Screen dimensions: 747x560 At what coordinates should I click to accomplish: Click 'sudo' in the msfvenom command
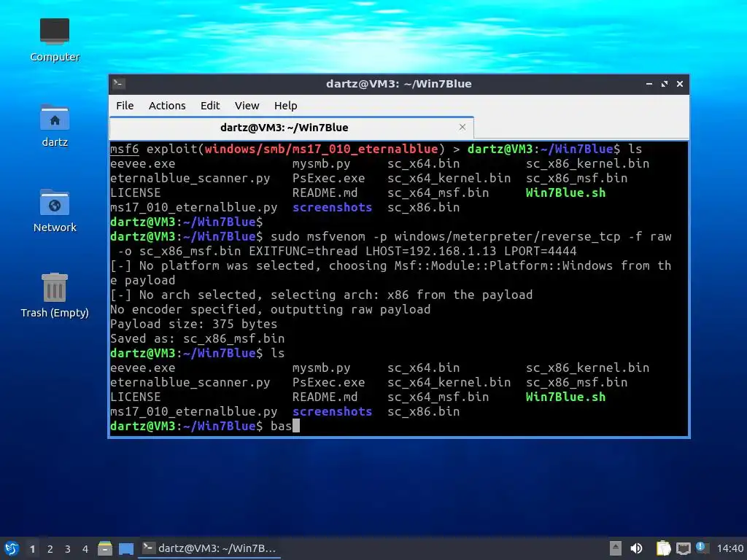285,237
